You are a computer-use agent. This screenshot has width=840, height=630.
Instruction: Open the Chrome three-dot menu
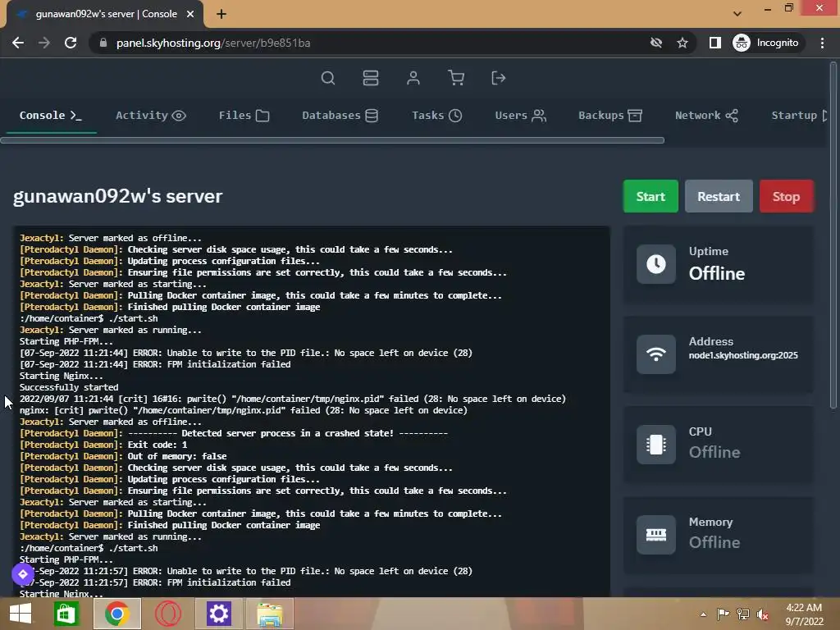coord(822,43)
